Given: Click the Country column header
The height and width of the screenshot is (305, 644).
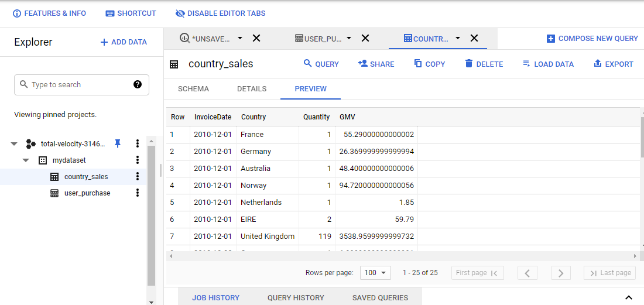Looking at the screenshot, I should tap(254, 117).
